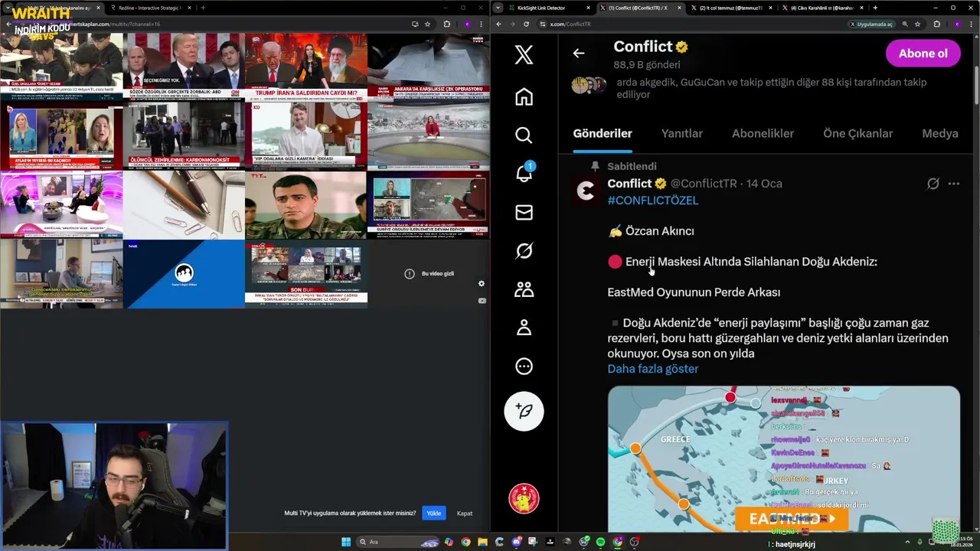Open Communities icon in X sidebar
Screen dimensions: 980x551
[x=524, y=289]
